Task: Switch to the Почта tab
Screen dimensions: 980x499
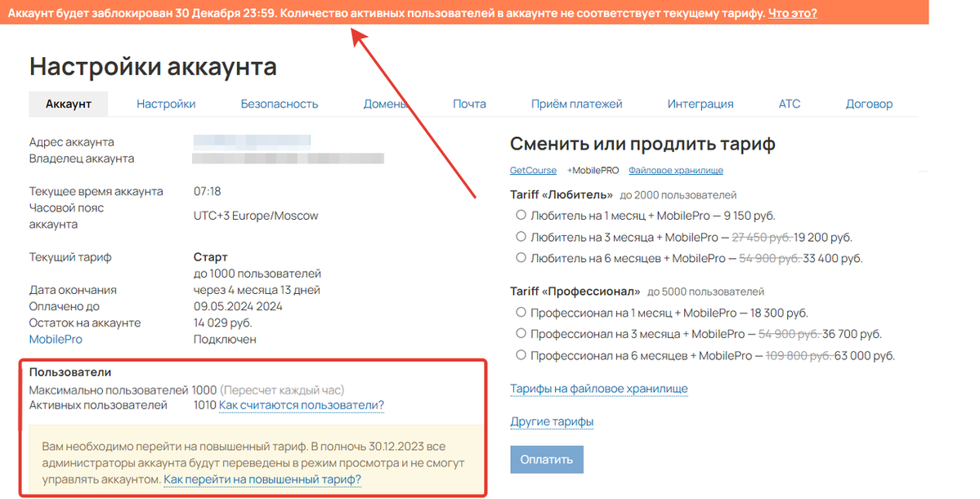Action: click(469, 105)
